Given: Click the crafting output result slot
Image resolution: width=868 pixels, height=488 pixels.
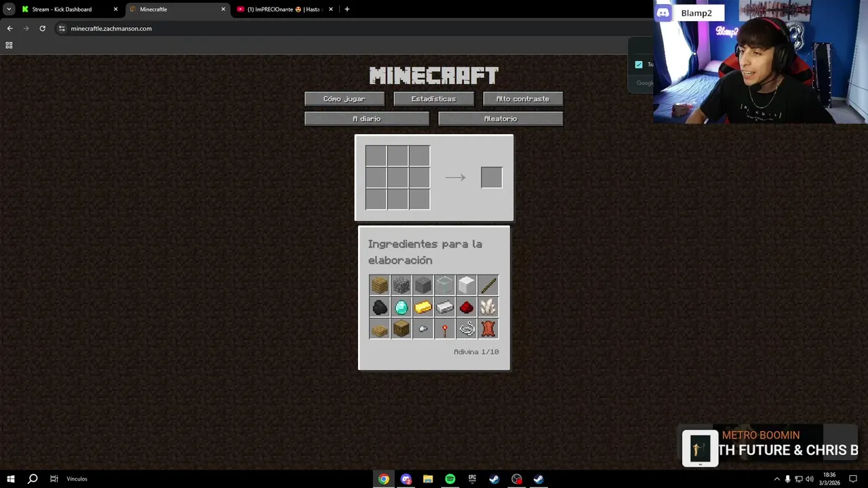Looking at the screenshot, I should point(492,178).
